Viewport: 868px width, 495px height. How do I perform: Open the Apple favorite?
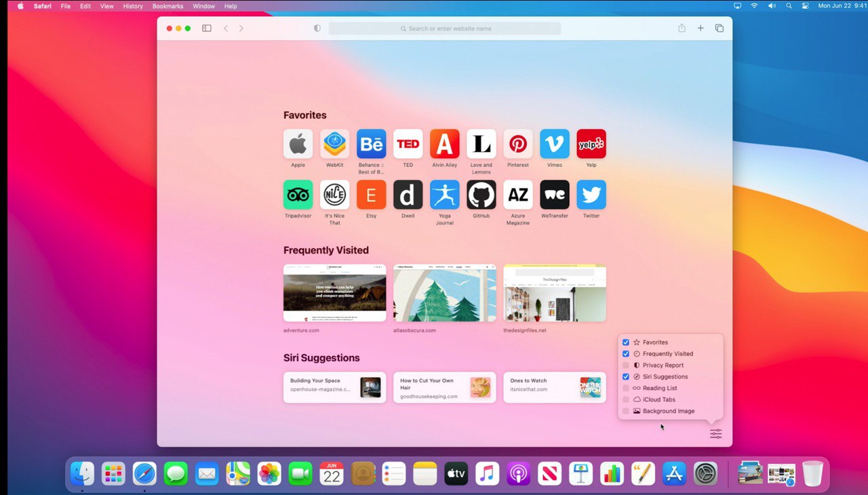click(x=298, y=144)
